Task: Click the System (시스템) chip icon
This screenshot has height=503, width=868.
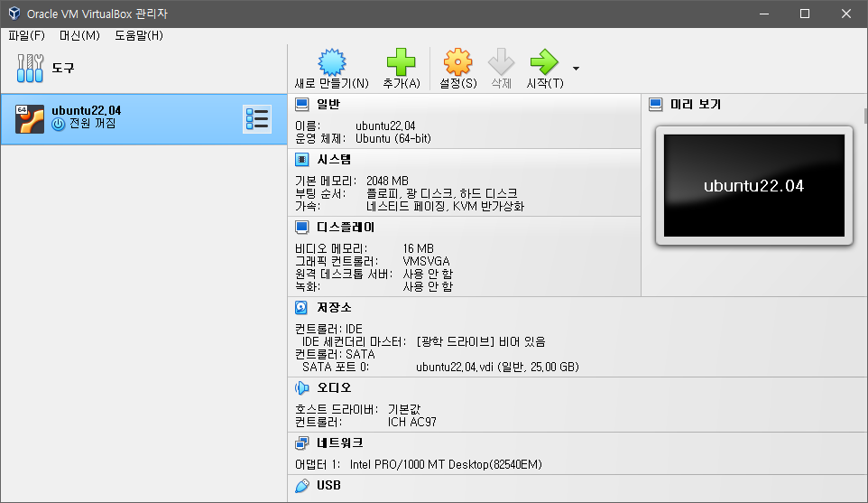Action: (301, 160)
